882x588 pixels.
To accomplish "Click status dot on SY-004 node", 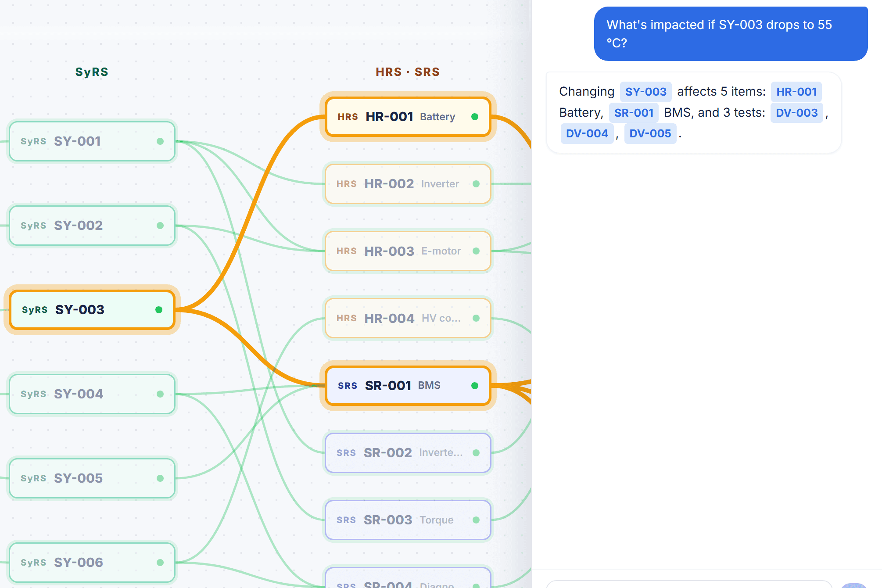I will pos(160,394).
